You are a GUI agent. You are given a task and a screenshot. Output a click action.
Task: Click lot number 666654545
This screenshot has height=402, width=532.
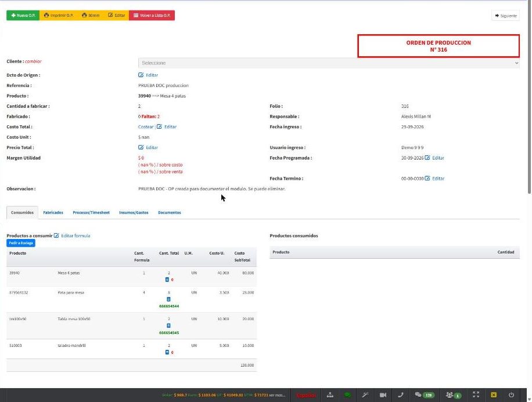pyautogui.click(x=169, y=332)
